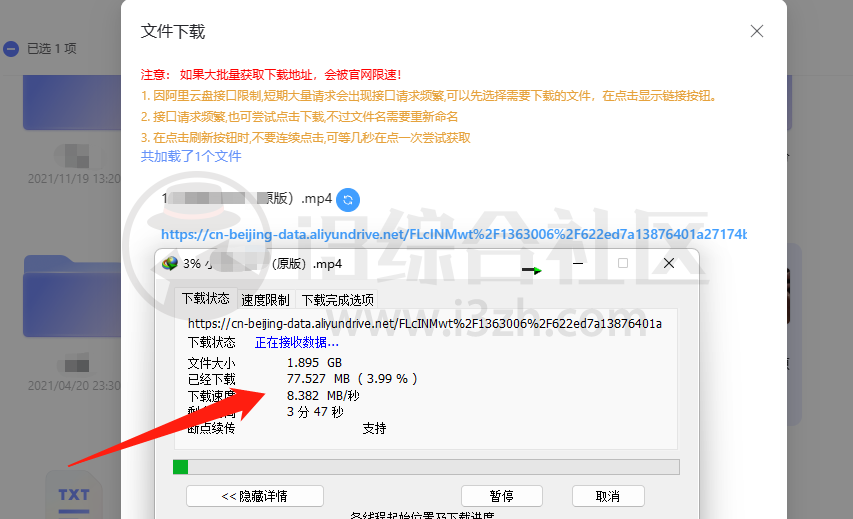853x519 pixels.
Task: Click the 文件下载 dialog title
Action: (173, 32)
